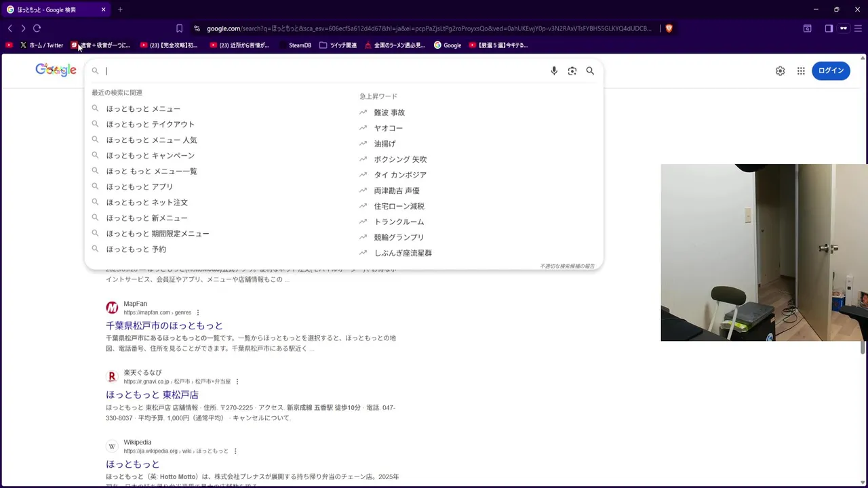This screenshot has height=488, width=868.
Task: Select suggestion ほっともっと アプリ
Action: point(139,186)
